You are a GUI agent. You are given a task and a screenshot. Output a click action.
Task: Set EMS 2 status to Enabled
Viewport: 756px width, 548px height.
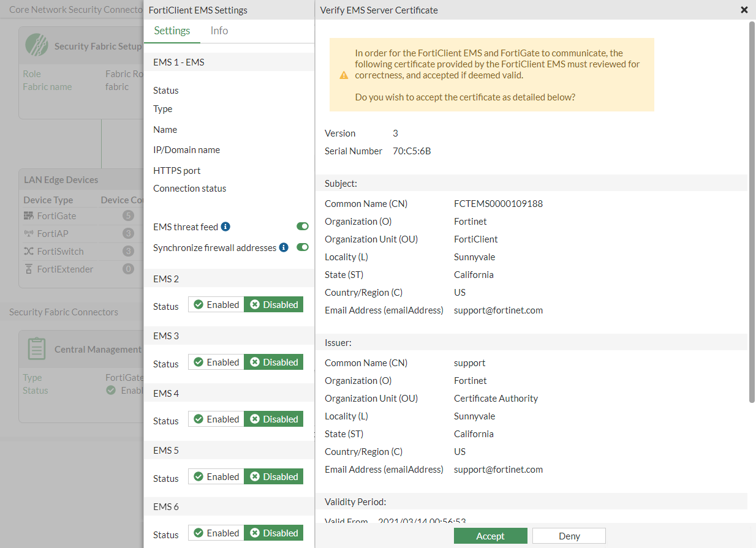click(216, 305)
